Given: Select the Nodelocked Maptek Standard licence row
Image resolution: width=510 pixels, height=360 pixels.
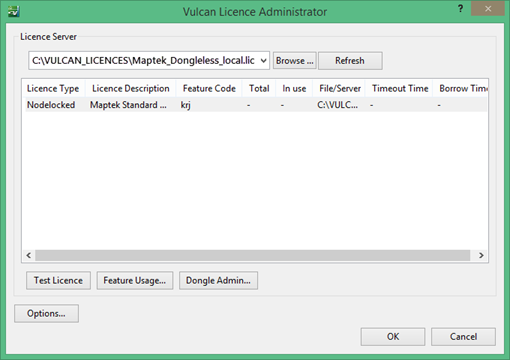Looking at the screenshot, I should point(255,105).
